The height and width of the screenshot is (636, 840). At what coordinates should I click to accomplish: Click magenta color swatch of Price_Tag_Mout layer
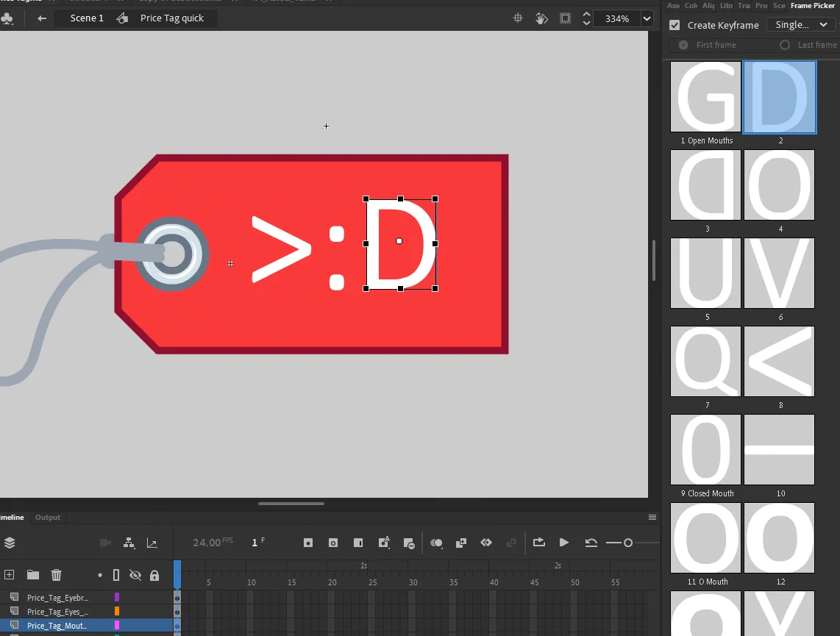[x=117, y=625]
